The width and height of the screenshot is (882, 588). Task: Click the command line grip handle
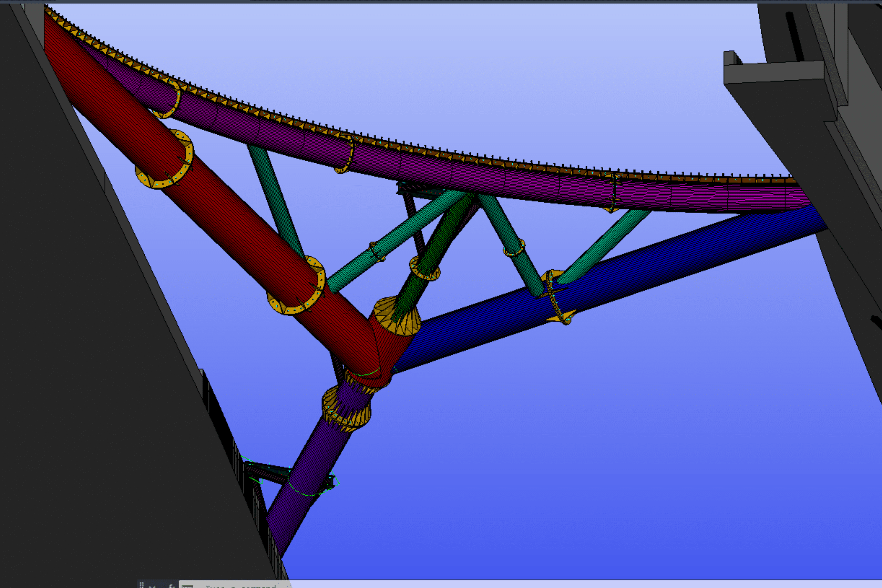click(x=141, y=585)
